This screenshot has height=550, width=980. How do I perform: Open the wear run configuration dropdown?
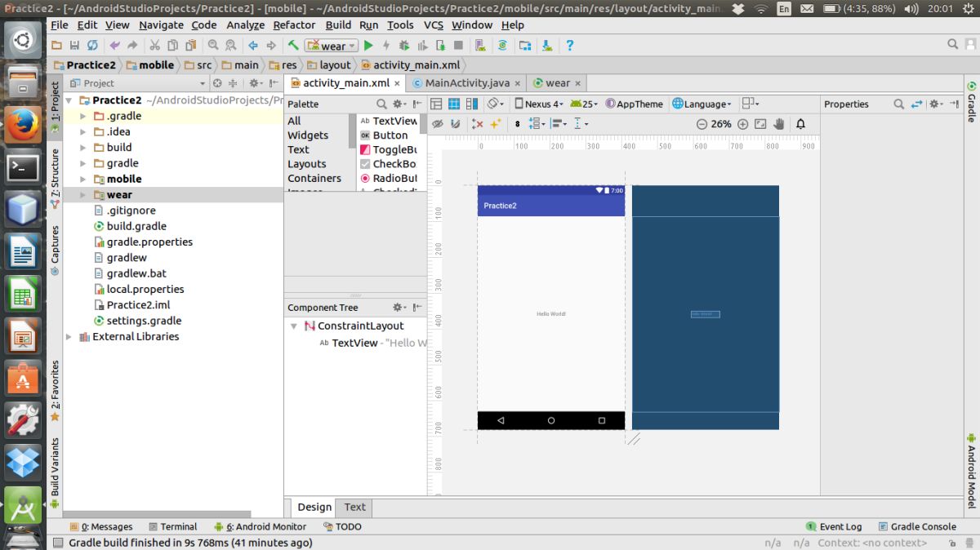coord(331,46)
